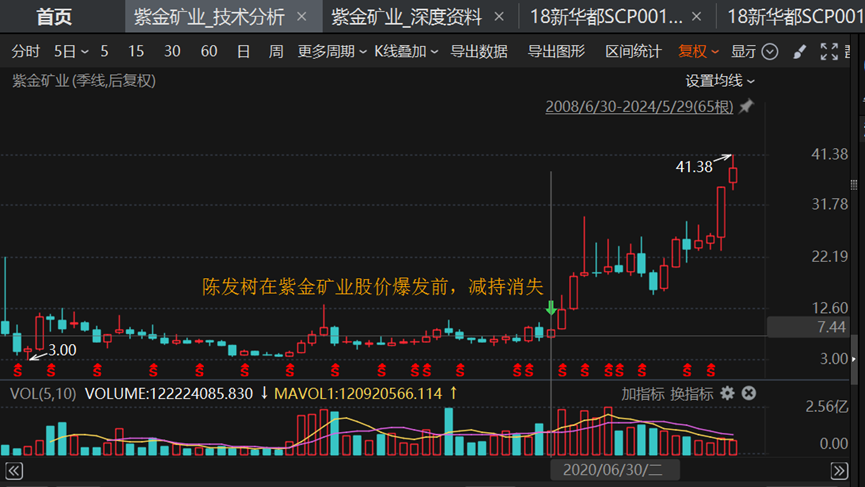Click 加指标 to add indicator

[x=643, y=394]
